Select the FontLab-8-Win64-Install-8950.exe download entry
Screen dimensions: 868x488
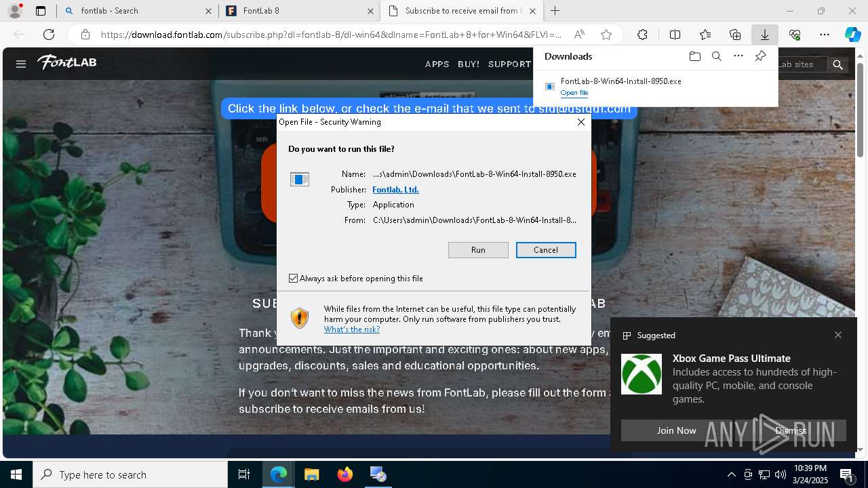click(x=656, y=86)
